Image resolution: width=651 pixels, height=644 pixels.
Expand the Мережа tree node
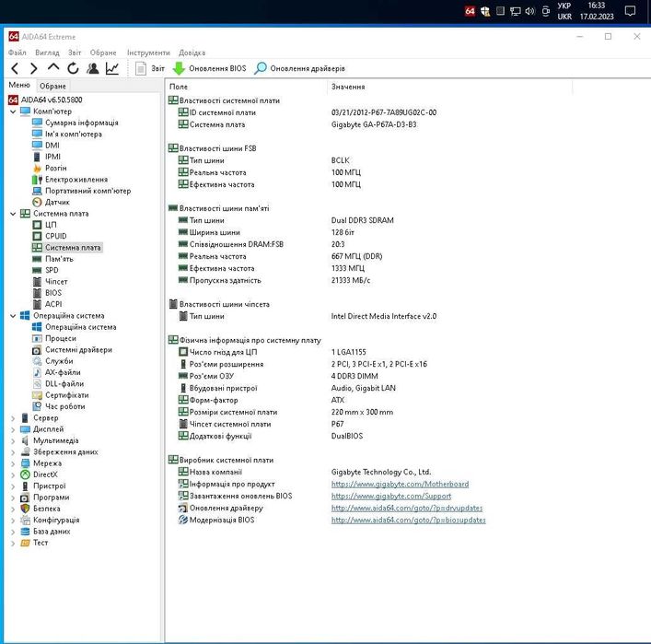[x=13, y=463]
